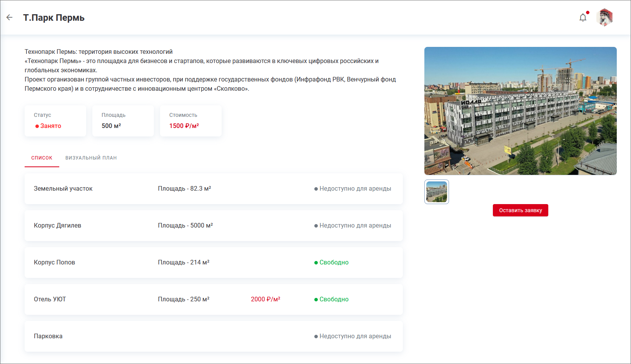Click the 2000 ₽/м² price for Отель УЮТ
The image size is (631, 364).
(x=265, y=299)
